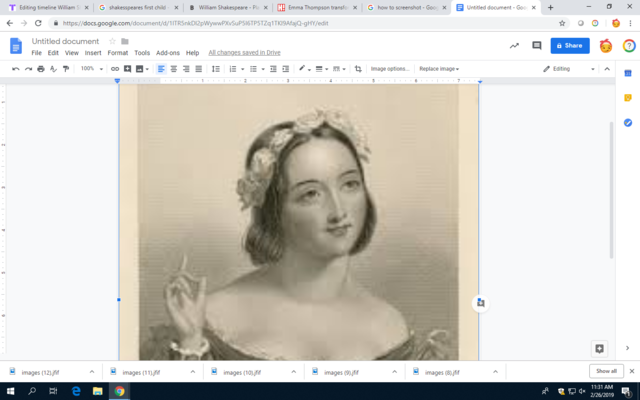The height and width of the screenshot is (400, 640).
Task: Add a comment from toolbar
Action: (127, 69)
